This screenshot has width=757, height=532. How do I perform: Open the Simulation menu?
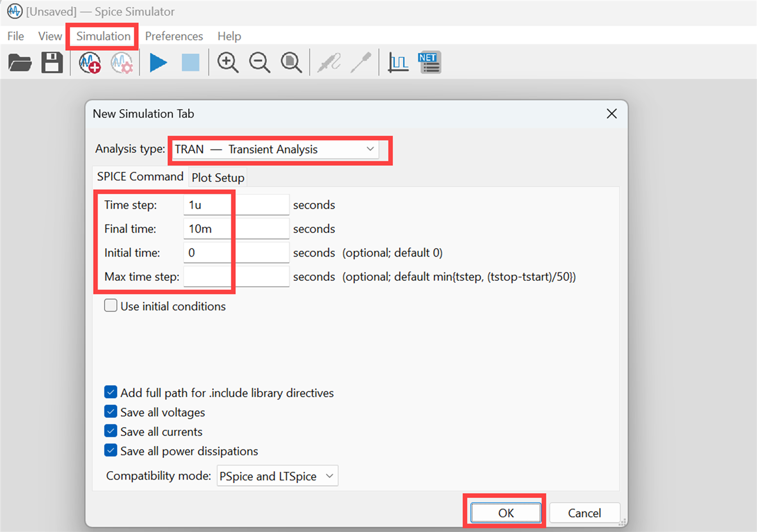pyautogui.click(x=103, y=36)
